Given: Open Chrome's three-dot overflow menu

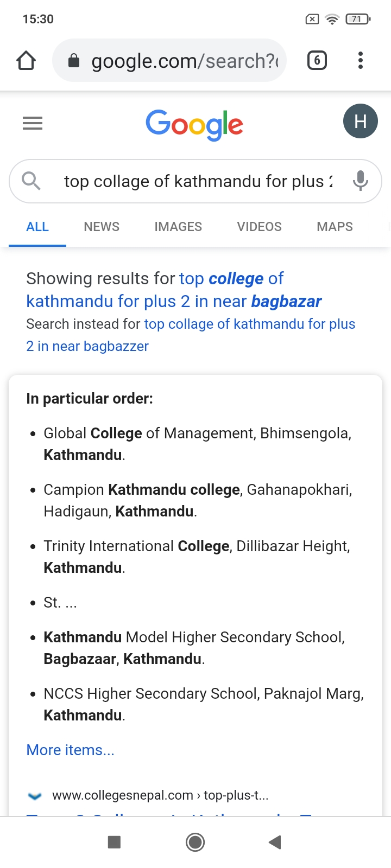Looking at the screenshot, I should [x=360, y=60].
